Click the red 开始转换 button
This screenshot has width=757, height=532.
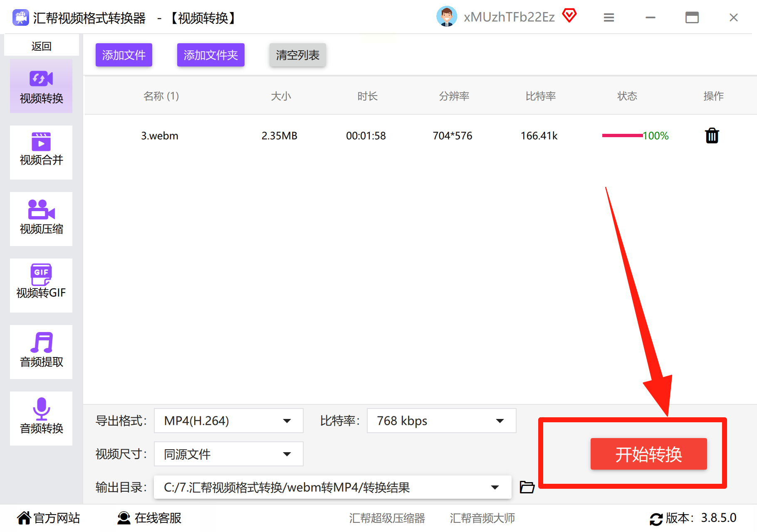pyautogui.click(x=649, y=454)
